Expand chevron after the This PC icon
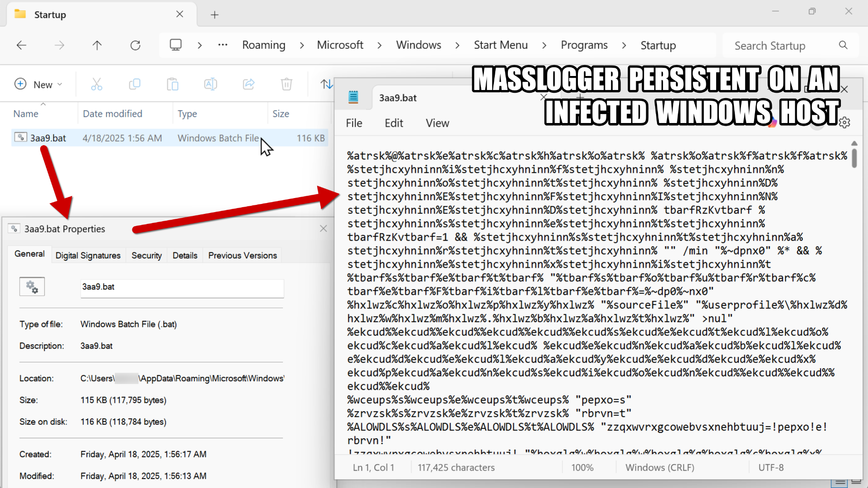This screenshot has height=488, width=868. tap(200, 45)
